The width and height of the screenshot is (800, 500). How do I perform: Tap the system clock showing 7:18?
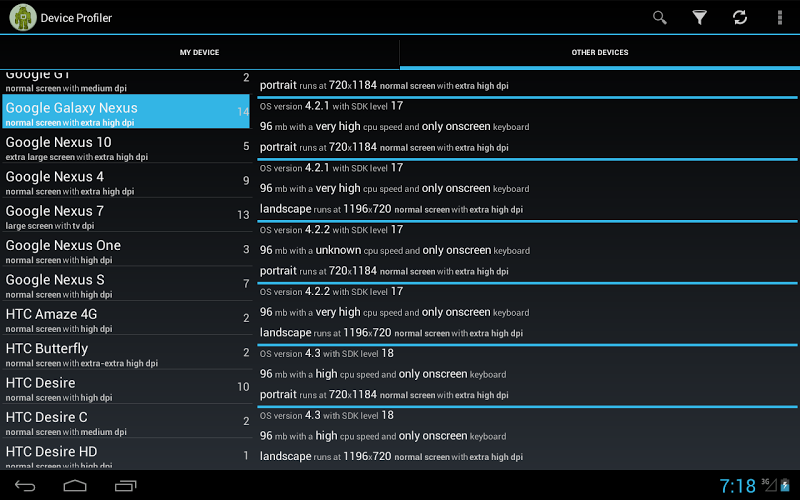pyautogui.click(x=738, y=486)
